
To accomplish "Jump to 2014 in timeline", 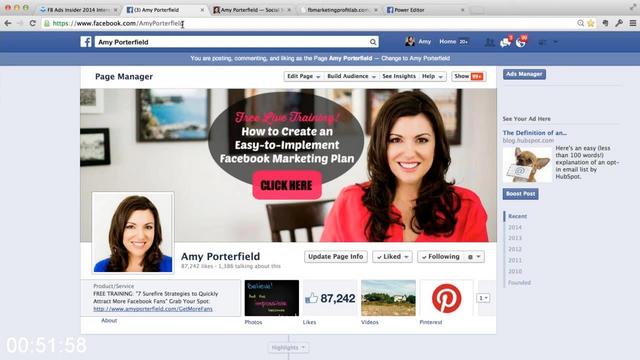I will click(x=515, y=227).
